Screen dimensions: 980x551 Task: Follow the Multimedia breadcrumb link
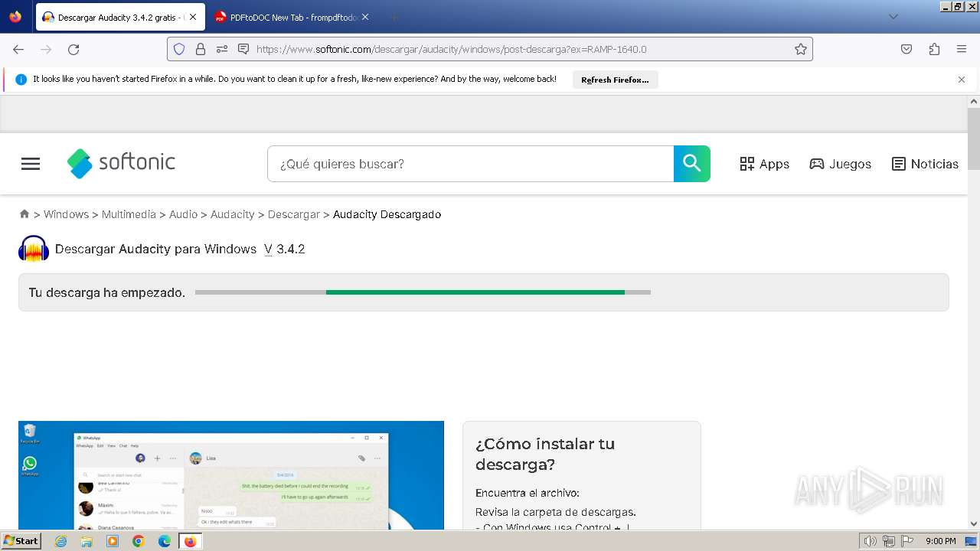coord(129,214)
